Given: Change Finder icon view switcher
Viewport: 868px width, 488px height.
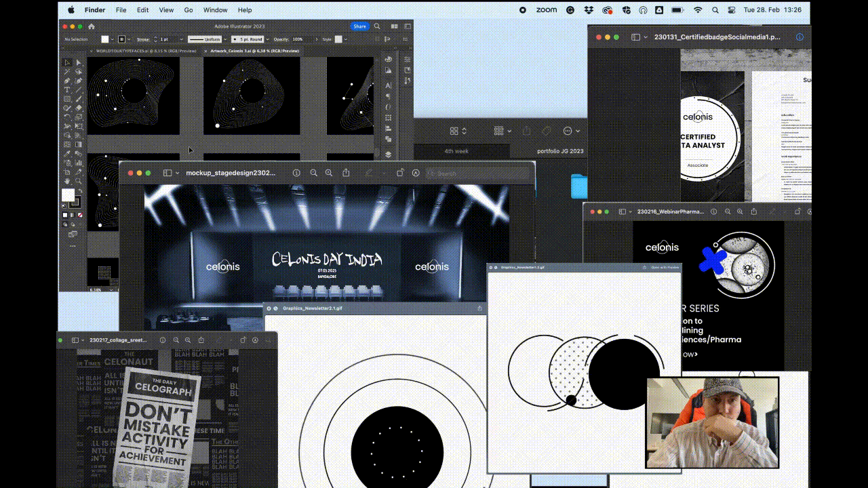Looking at the screenshot, I should [458, 131].
